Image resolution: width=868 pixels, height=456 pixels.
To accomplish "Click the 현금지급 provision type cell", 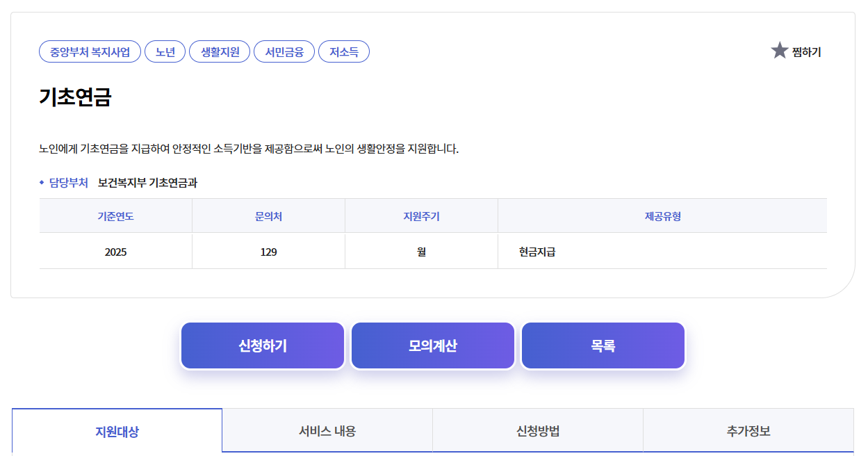I will tap(534, 250).
